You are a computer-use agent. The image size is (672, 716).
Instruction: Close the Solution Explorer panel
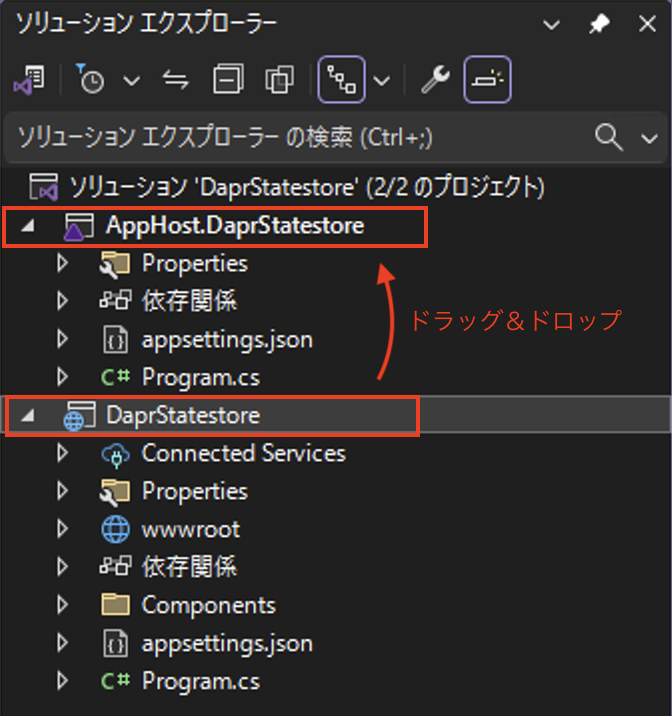647,24
